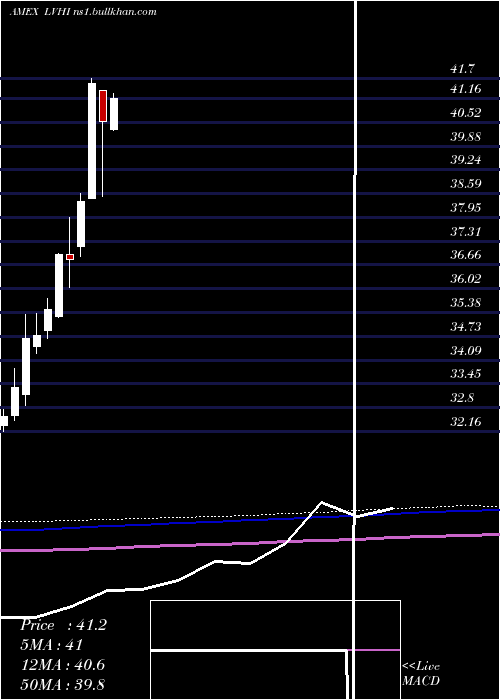
Task: Click the 37.95 price axis label
Action: click(466, 207)
